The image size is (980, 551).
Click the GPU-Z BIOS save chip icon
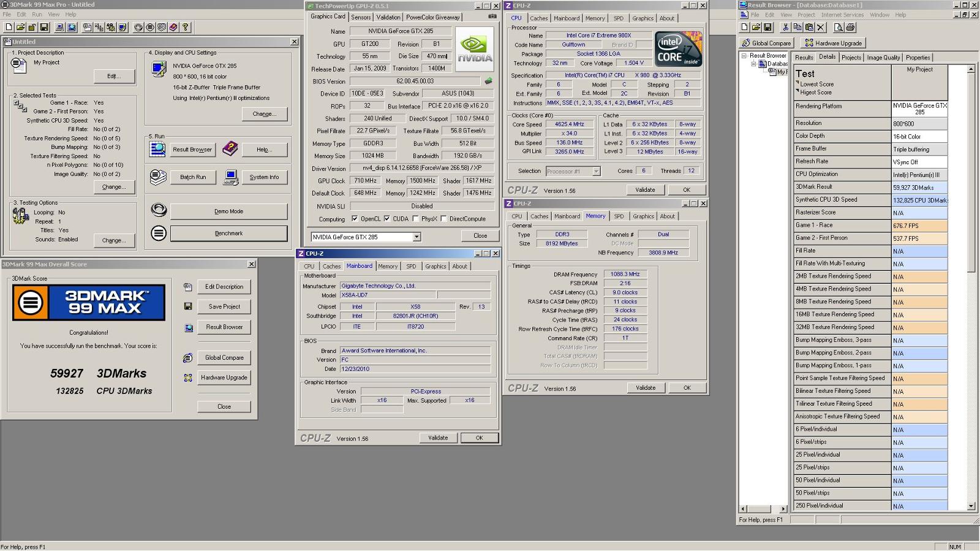[488, 81]
